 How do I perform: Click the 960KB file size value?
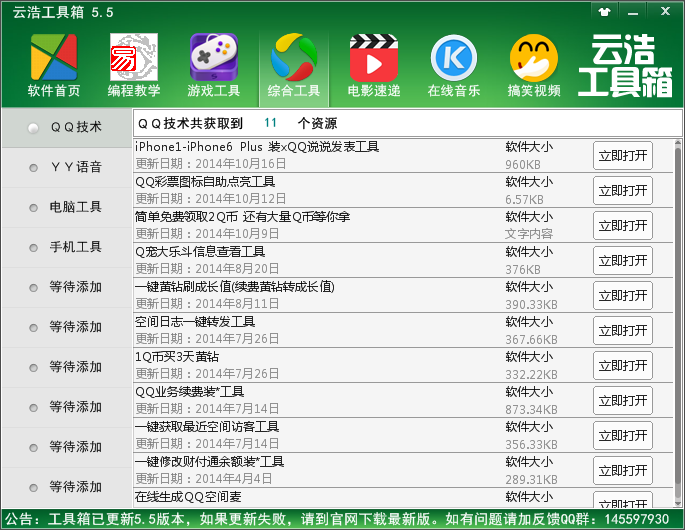523,165
